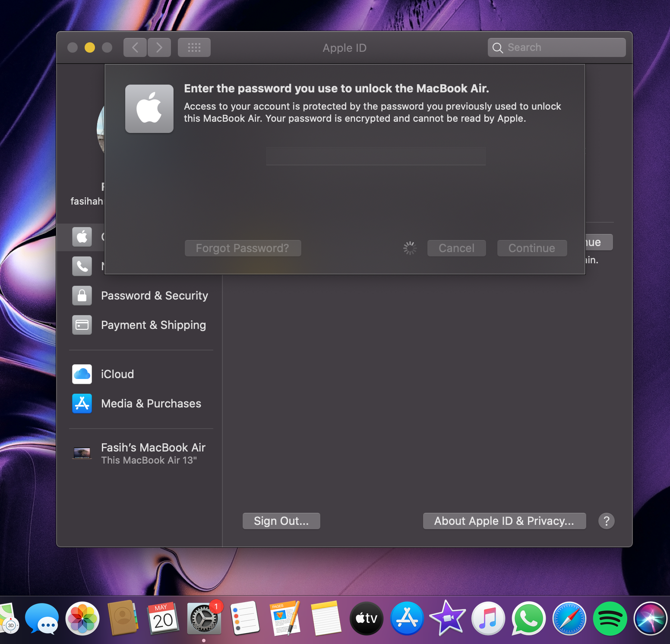
Task: Select the phone icon sidebar item
Action: click(x=82, y=266)
